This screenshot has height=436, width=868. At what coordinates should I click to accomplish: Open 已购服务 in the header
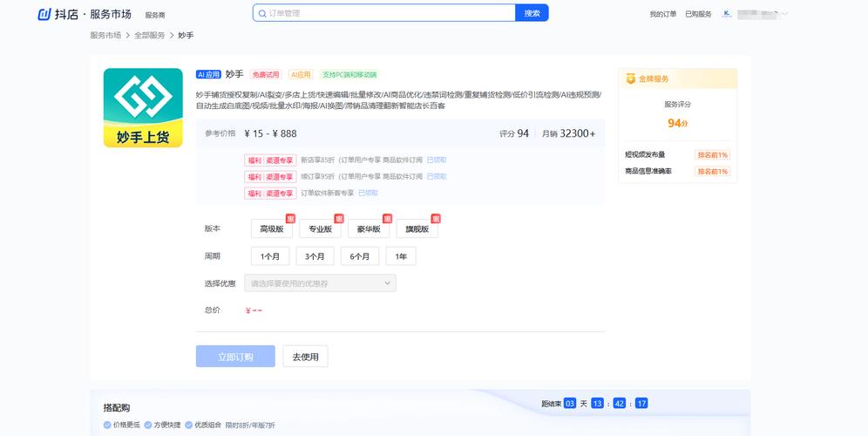[x=698, y=14]
